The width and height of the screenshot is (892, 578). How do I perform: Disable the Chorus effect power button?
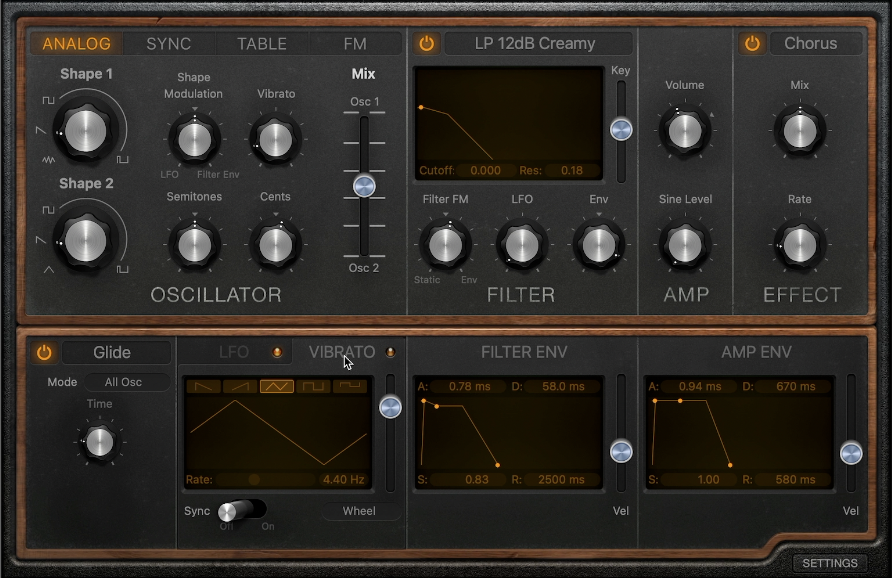(751, 43)
